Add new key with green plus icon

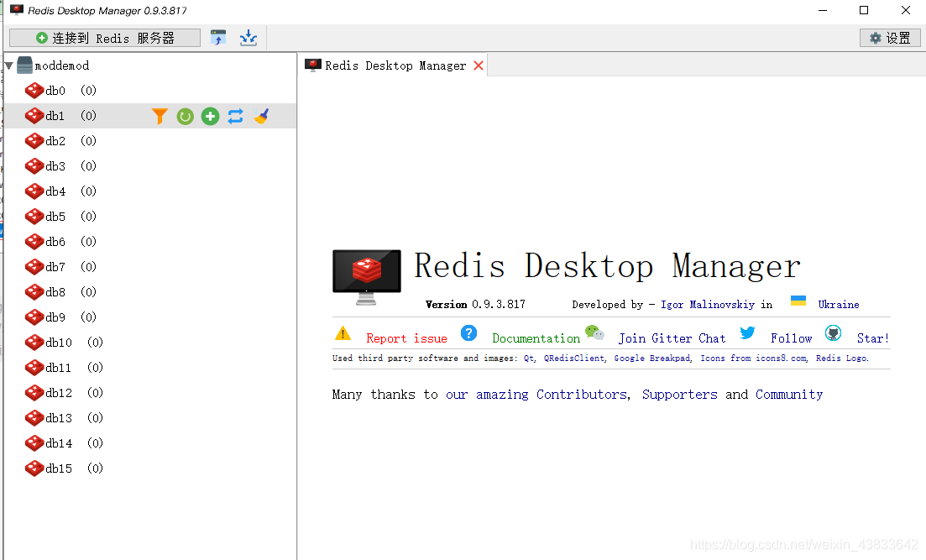coord(210,117)
